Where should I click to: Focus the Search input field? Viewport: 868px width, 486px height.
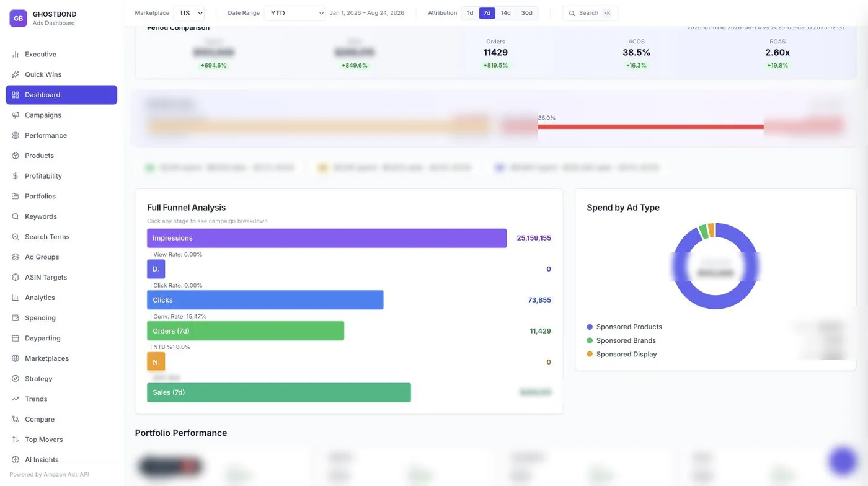click(x=590, y=13)
